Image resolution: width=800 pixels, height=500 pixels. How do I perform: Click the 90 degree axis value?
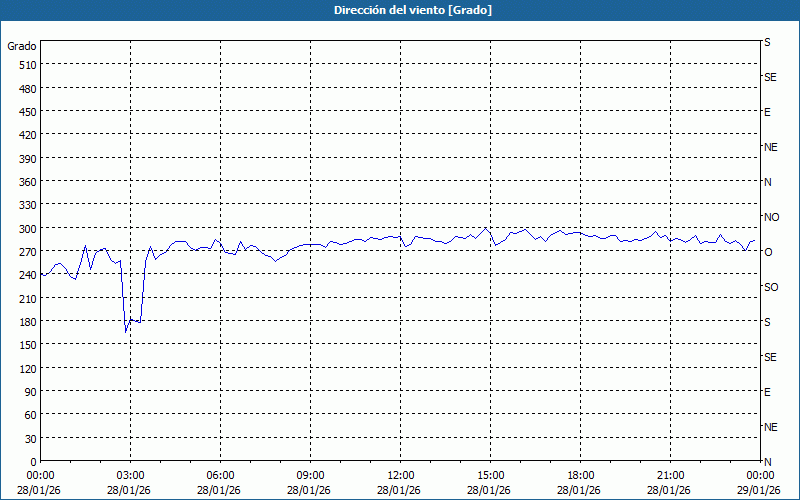(x=30, y=391)
